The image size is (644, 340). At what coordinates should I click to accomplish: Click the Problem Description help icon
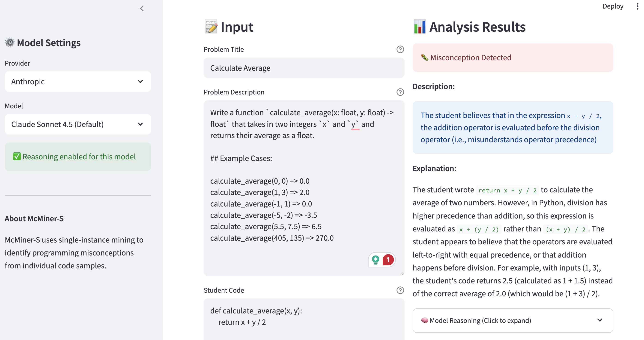[x=400, y=92]
